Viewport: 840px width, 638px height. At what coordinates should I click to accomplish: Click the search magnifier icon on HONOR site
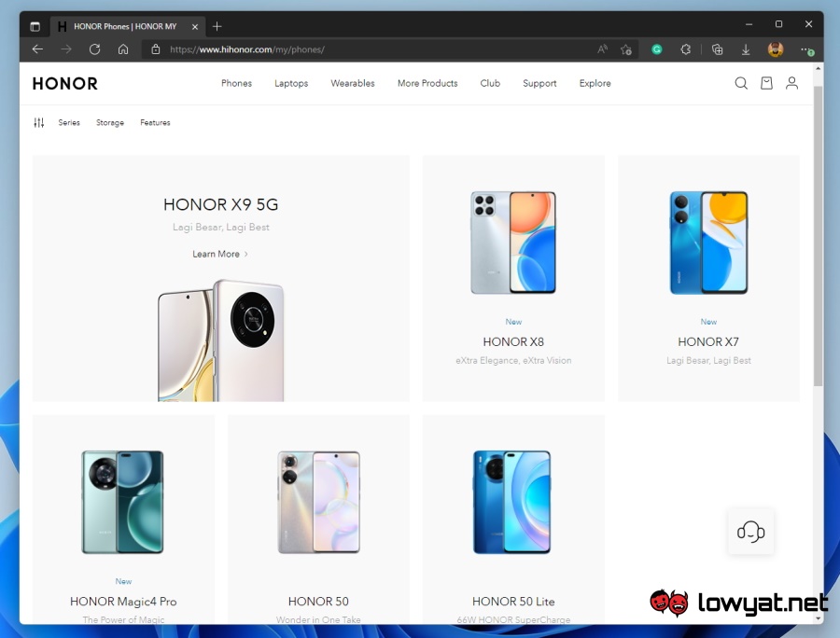[741, 83]
